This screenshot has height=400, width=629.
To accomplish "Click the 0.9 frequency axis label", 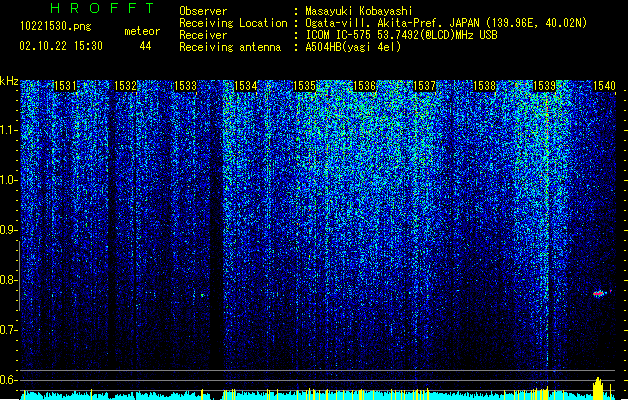I will [x=9, y=230].
